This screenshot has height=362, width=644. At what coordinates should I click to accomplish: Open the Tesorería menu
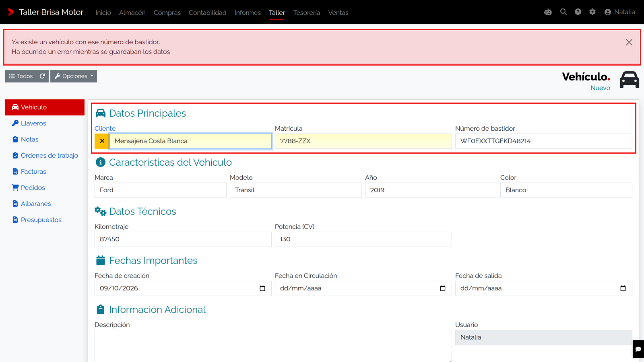307,12
